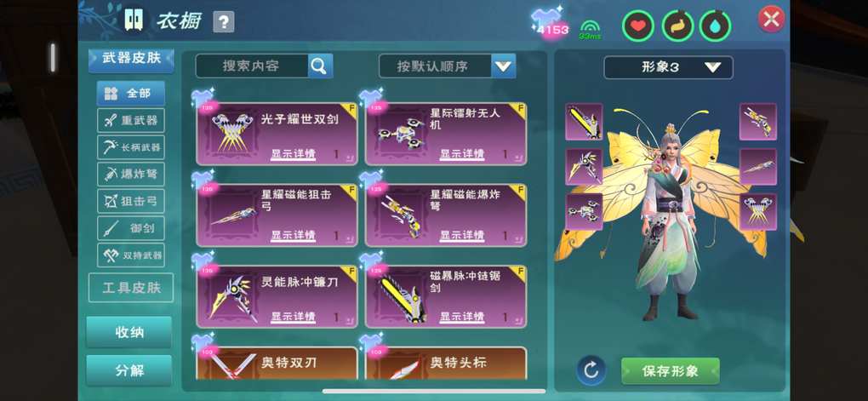Tap the red heart health status icon

(637, 26)
